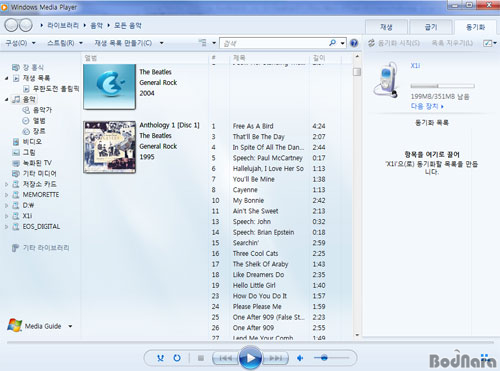Open 기타 미디어 in sidebar
The width and height of the screenshot is (500, 371).
39,174
